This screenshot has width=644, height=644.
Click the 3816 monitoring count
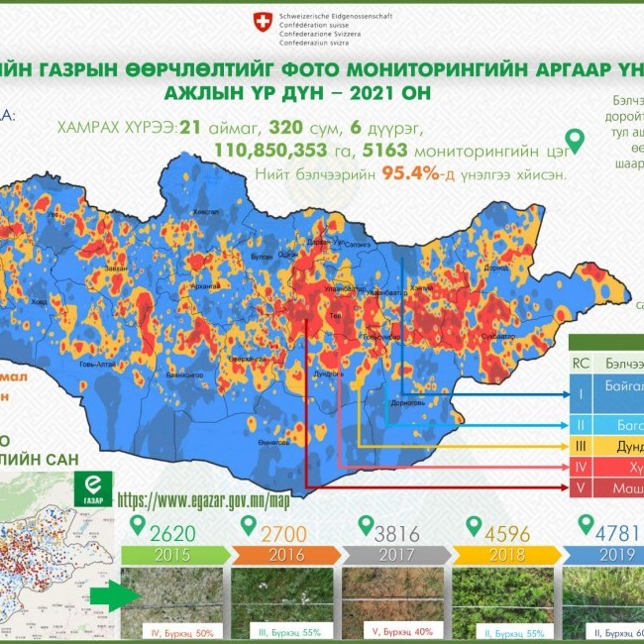396,533
